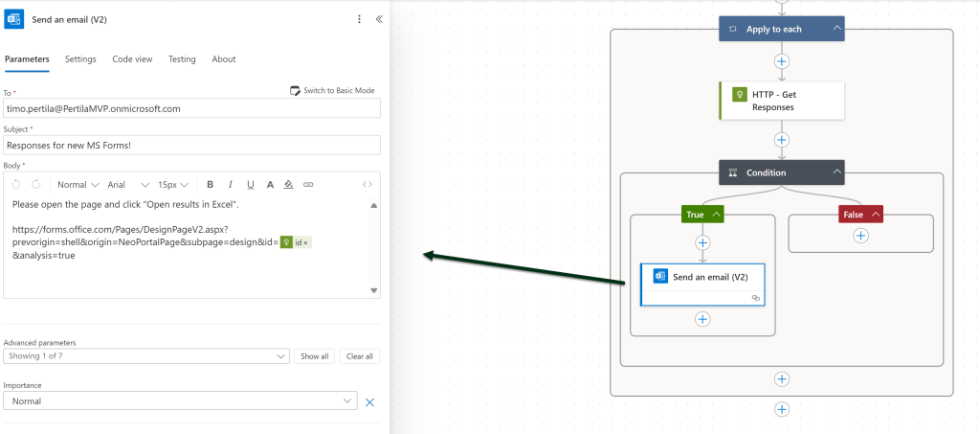Toggle underline formatting in body editor
Screen dimensions: 980x434
(251, 185)
